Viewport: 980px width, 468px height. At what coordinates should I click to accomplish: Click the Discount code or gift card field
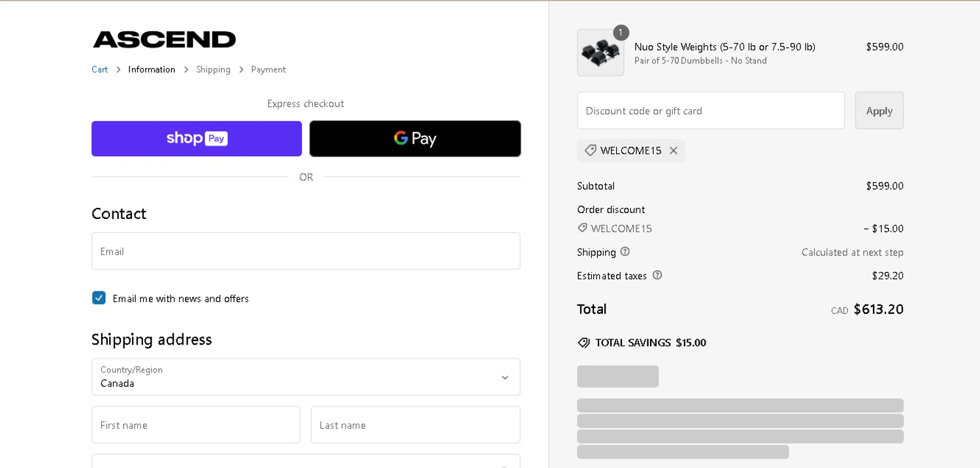click(x=710, y=110)
